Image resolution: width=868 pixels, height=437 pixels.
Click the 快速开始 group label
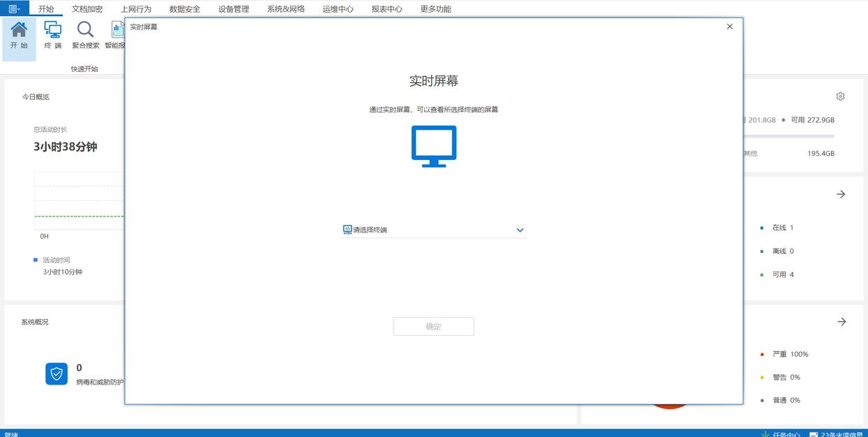click(x=85, y=69)
